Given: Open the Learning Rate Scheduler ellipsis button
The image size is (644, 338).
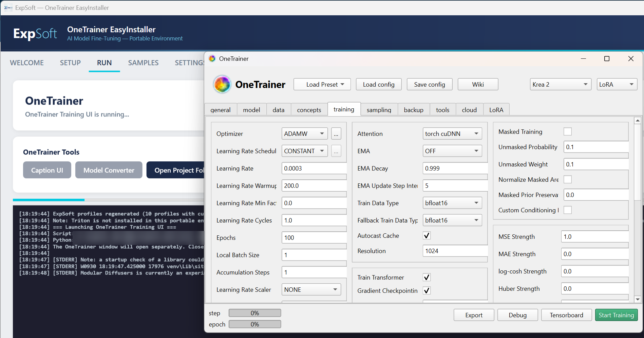Looking at the screenshot, I should pyautogui.click(x=336, y=151).
